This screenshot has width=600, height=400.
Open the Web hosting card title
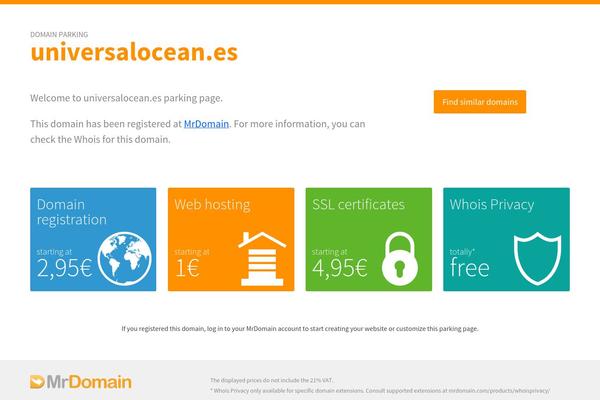(212, 204)
